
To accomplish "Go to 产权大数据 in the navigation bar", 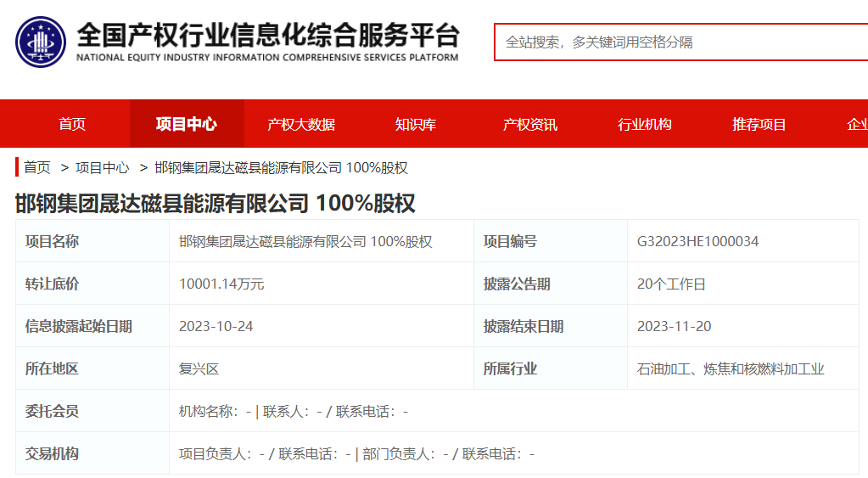I will click(301, 124).
